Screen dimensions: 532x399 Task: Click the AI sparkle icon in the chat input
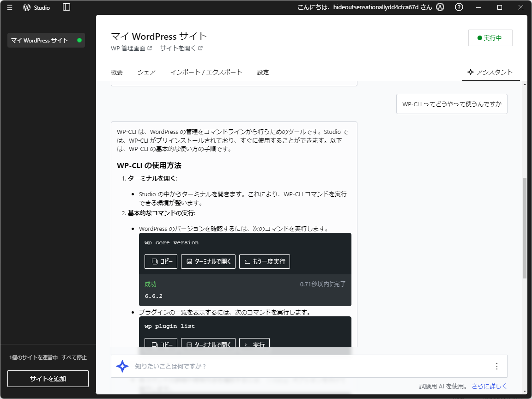122,366
